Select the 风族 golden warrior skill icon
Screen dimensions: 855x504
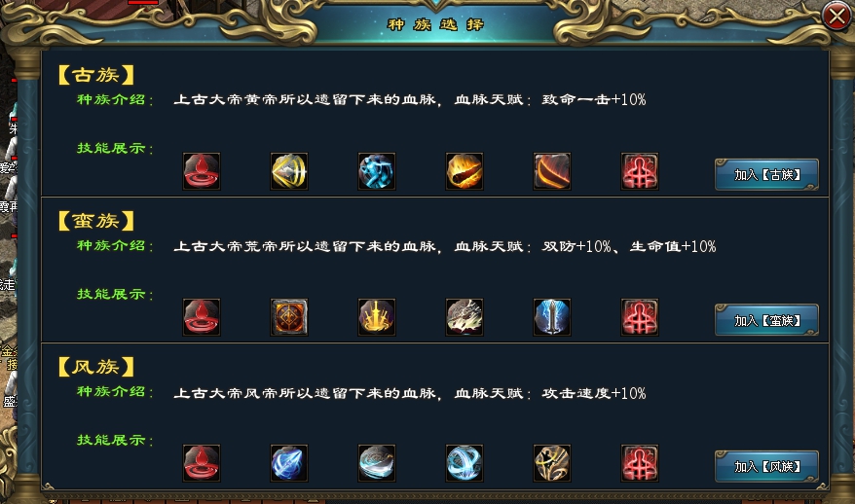pyautogui.click(x=552, y=463)
